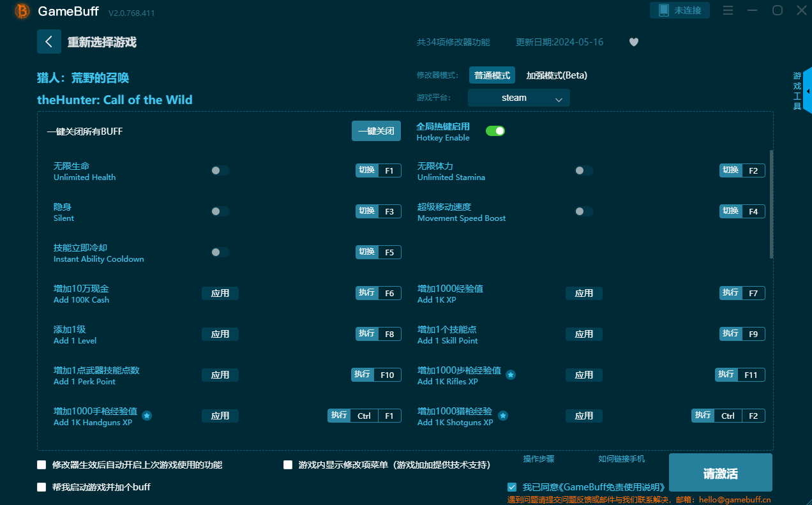Apply Add 1K Rifles XP

[x=584, y=375]
